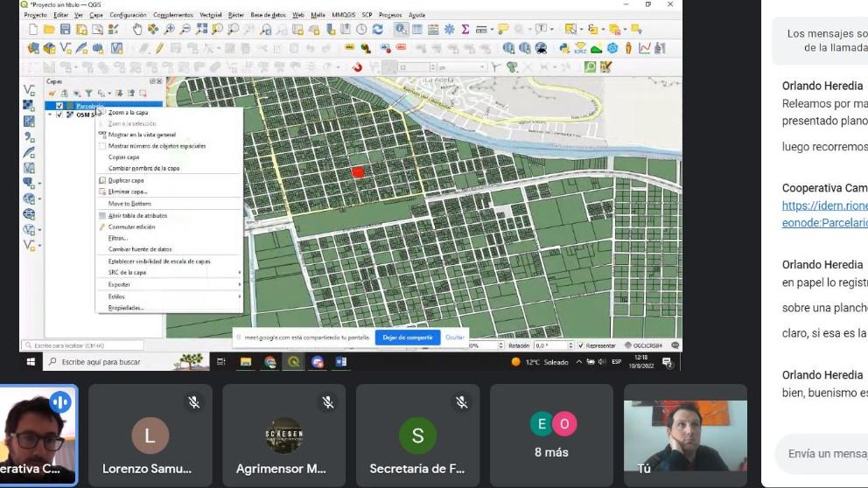Open the statistical summary sigma icon
The width and height of the screenshot is (868, 488).
465,29
